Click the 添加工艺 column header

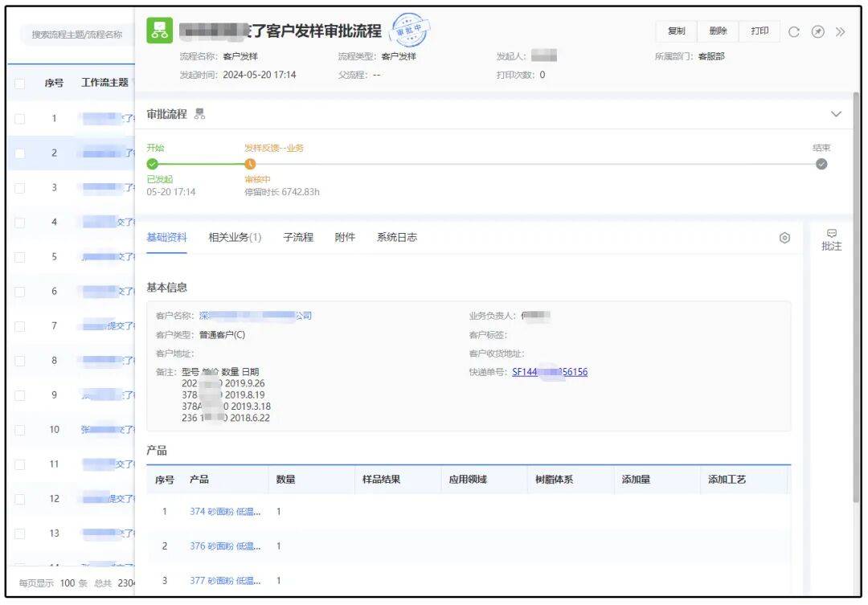pos(727,480)
